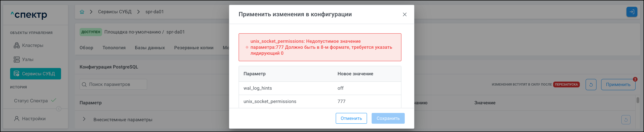Click the Спектр logo
This screenshot has width=644, height=132.
(x=29, y=15)
